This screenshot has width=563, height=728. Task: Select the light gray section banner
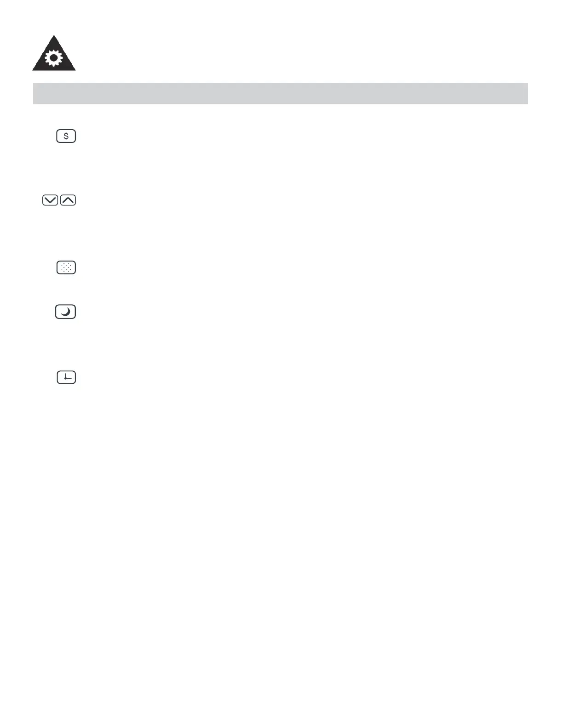click(280, 93)
